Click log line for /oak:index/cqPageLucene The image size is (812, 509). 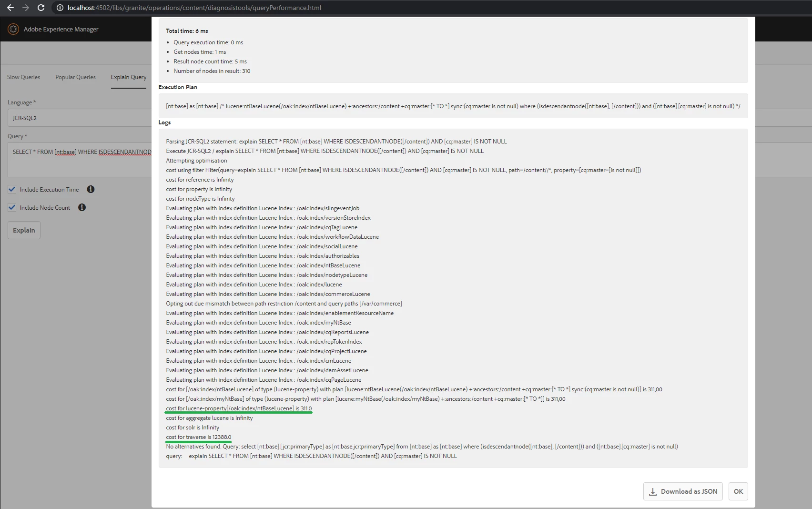(264, 380)
